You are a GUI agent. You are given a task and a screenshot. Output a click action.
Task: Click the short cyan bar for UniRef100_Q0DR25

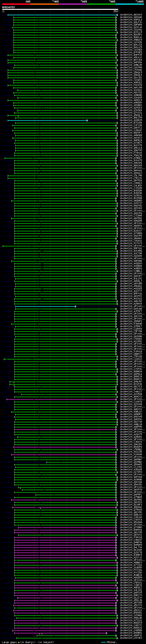tap(48, 120)
